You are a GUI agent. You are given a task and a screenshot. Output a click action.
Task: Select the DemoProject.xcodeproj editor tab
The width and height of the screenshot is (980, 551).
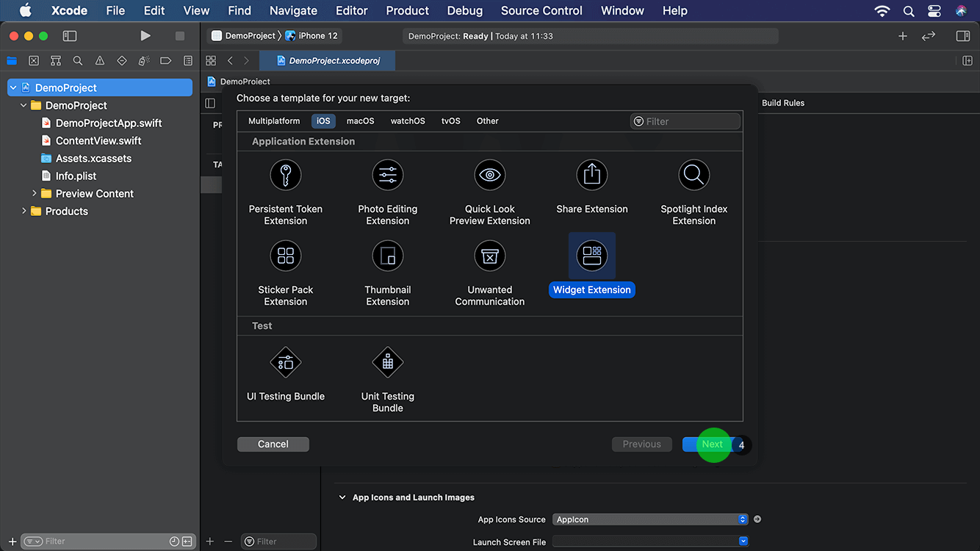328,61
